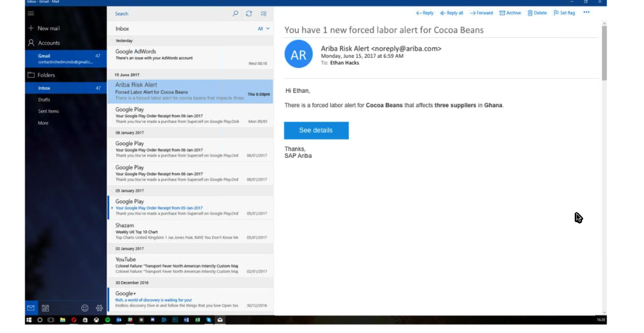644x333 pixels.
Task: Click in the Search field
Action: click(x=170, y=14)
